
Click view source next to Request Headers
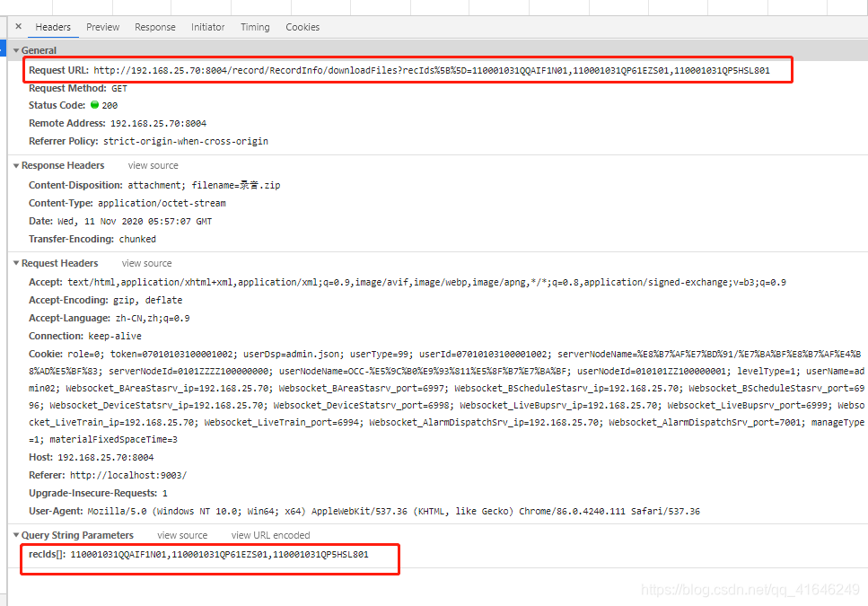point(146,263)
